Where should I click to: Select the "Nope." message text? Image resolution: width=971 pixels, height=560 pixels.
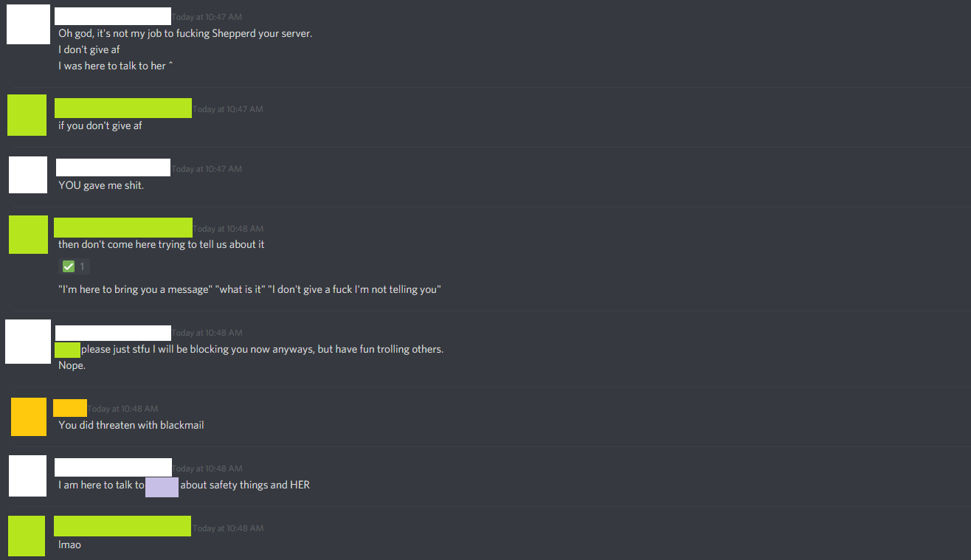coord(72,365)
